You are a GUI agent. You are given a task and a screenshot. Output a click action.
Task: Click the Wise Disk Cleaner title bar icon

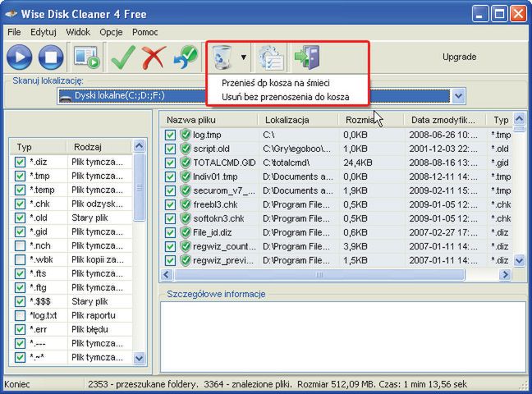click(x=11, y=14)
